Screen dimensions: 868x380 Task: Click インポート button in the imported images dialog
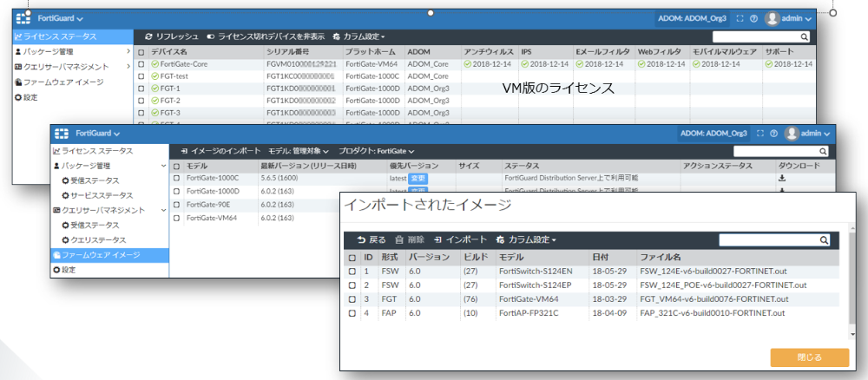pos(461,239)
